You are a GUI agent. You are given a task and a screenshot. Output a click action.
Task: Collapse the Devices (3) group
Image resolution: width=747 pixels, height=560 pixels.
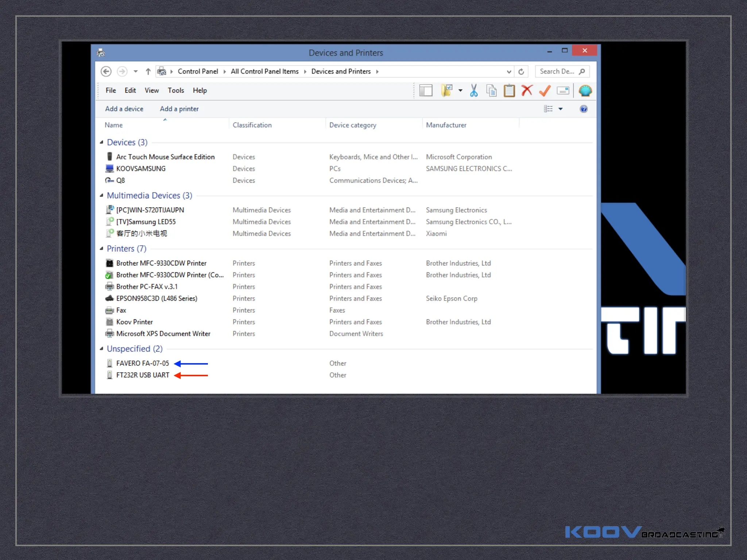click(102, 142)
